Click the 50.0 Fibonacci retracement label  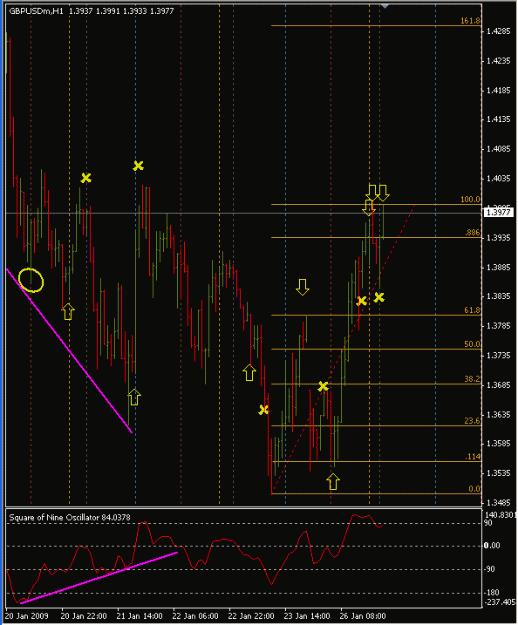pyautogui.click(x=472, y=344)
